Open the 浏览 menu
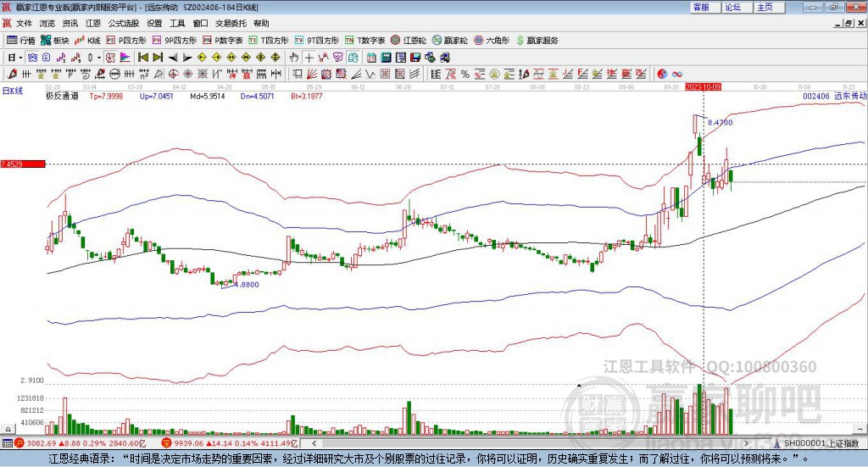The image size is (868, 467). coord(47,23)
